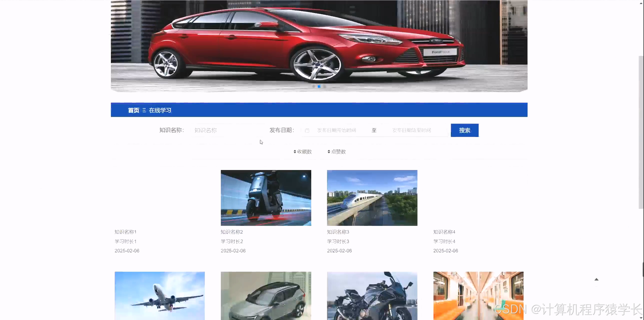Open the electric scooter thumbnail for 知识名称2
Screen dimensions: 644x320
click(266, 198)
